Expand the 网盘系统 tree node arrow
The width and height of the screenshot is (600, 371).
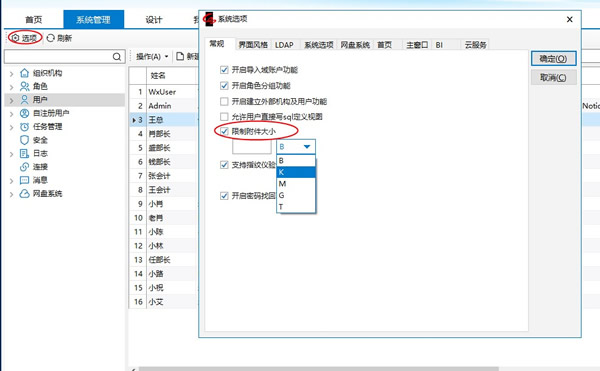click(11, 194)
